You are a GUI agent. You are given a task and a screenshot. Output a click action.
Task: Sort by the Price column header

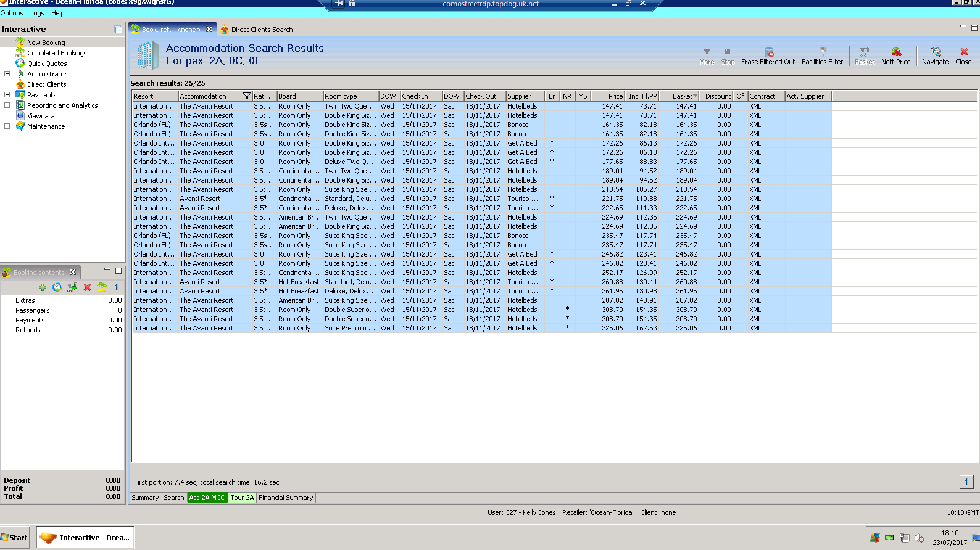[608, 96]
